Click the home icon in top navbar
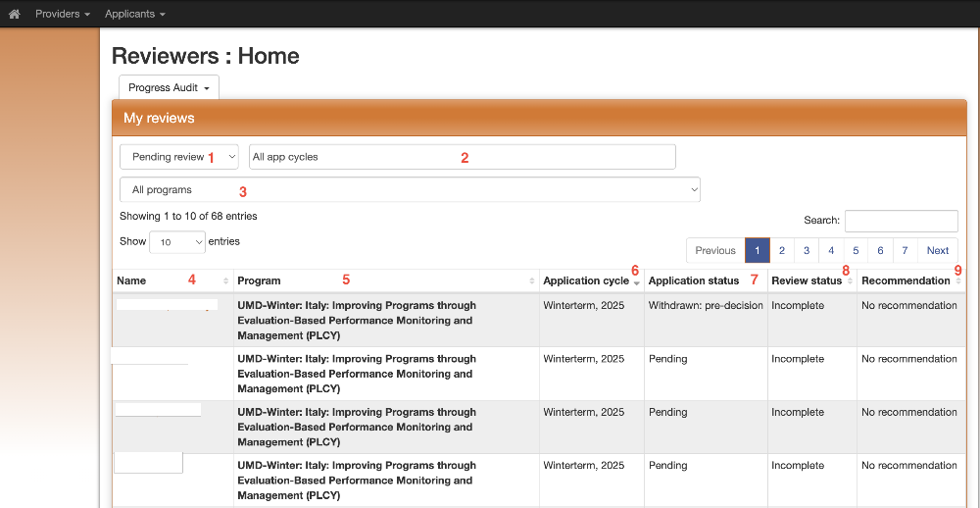Viewport: 980px width, 508px height. coord(14,14)
